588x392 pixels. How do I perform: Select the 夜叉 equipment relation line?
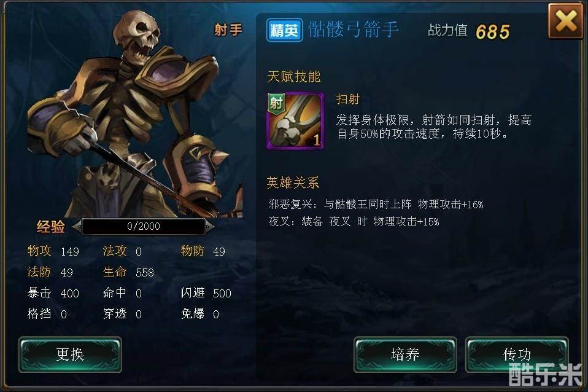point(354,222)
